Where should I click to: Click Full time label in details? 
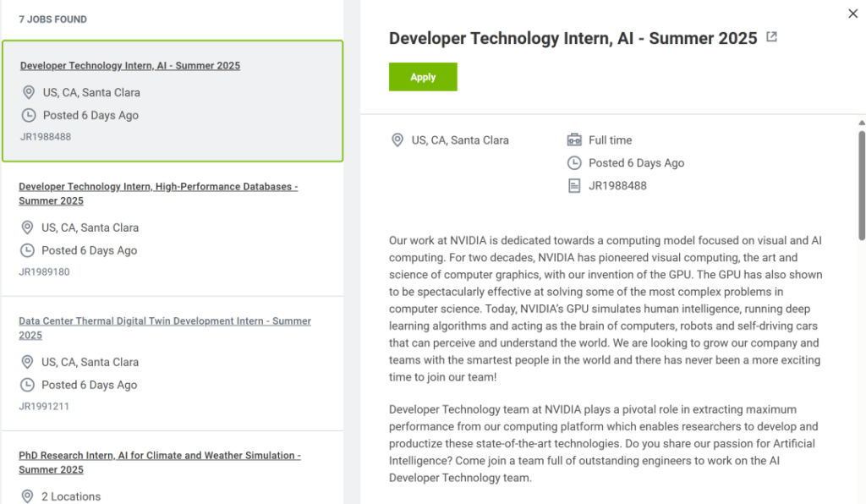pos(611,140)
